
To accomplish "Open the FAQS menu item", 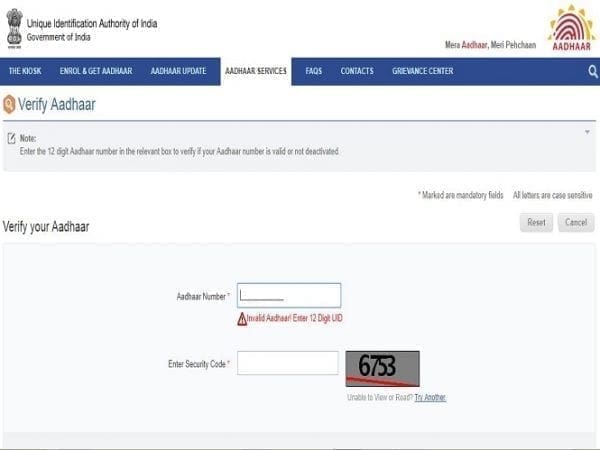I will pyautogui.click(x=313, y=71).
